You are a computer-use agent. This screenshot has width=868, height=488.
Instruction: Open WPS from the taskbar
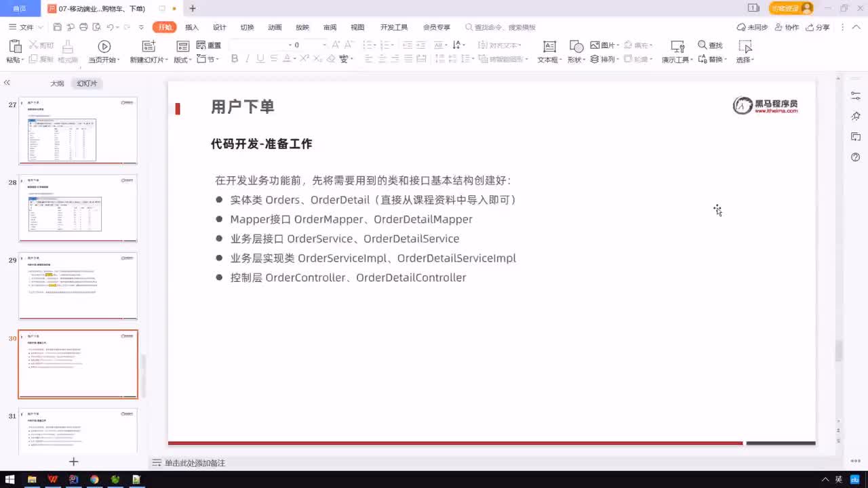[53, 479]
